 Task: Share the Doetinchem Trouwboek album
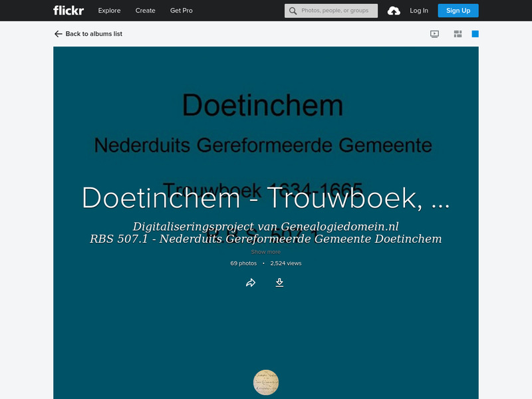[251, 282]
